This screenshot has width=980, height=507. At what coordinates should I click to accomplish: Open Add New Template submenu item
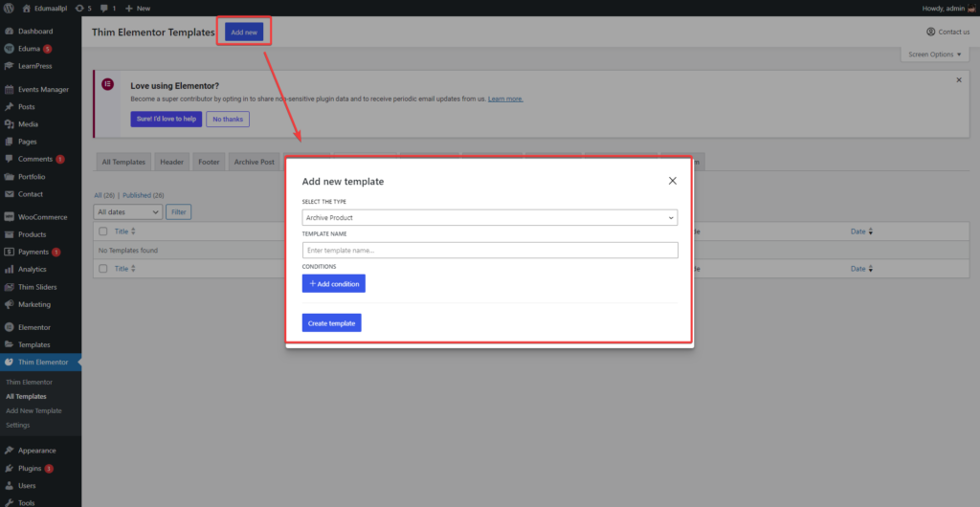pyautogui.click(x=33, y=410)
